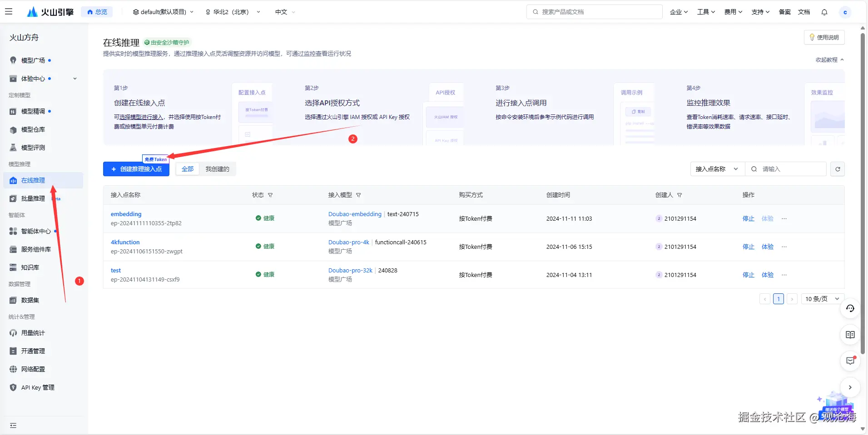Open the hamburger navigation menu
868x435 pixels.
9,12
